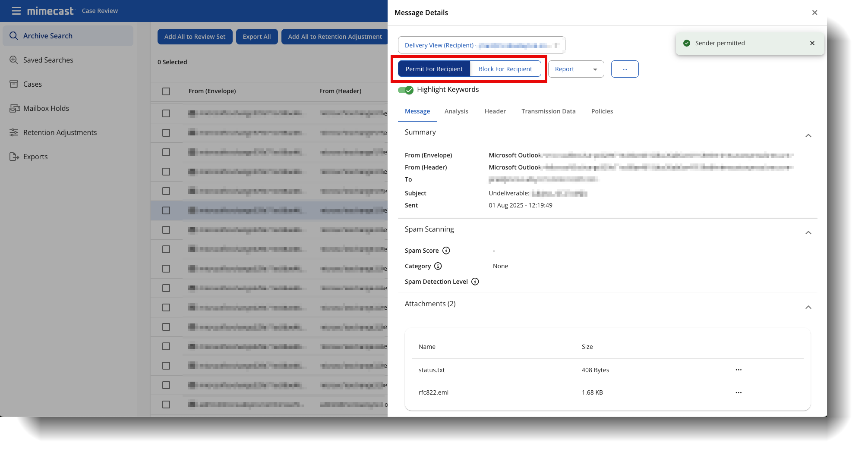Click Add All to Review Set

[x=195, y=37]
